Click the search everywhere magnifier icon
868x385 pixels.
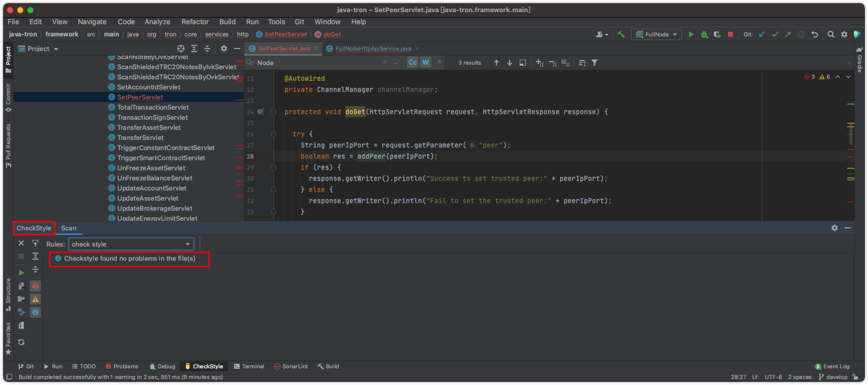pyautogui.click(x=831, y=34)
